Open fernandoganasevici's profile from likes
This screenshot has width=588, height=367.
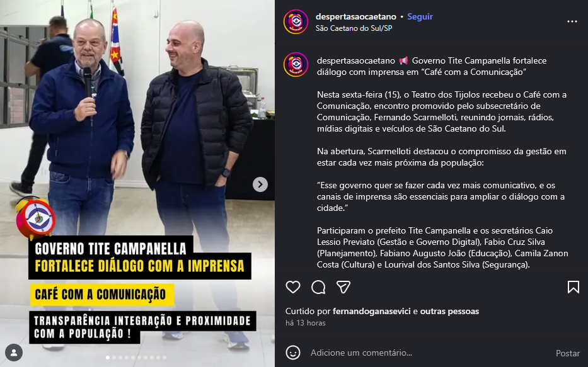pyautogui.click(x=372, y=311)
